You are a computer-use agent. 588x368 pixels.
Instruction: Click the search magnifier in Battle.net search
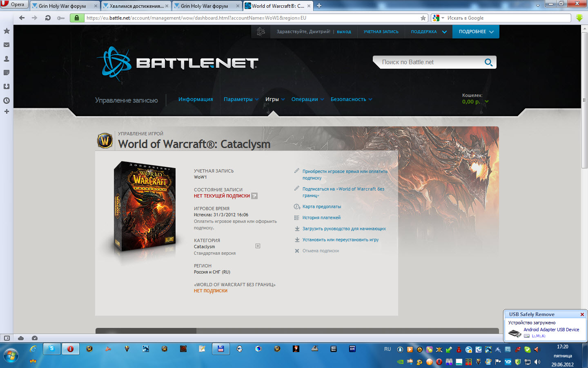click(x=488, y=62)
